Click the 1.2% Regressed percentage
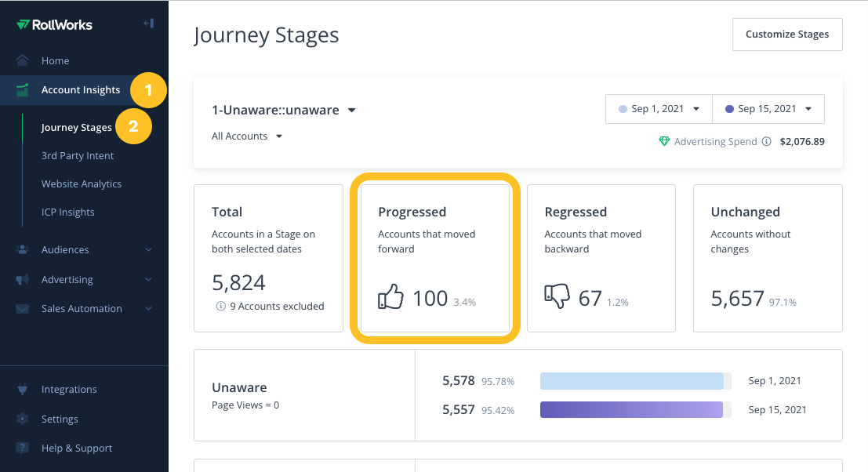Viewport: 868px width, 472px height. pos(618,302)
